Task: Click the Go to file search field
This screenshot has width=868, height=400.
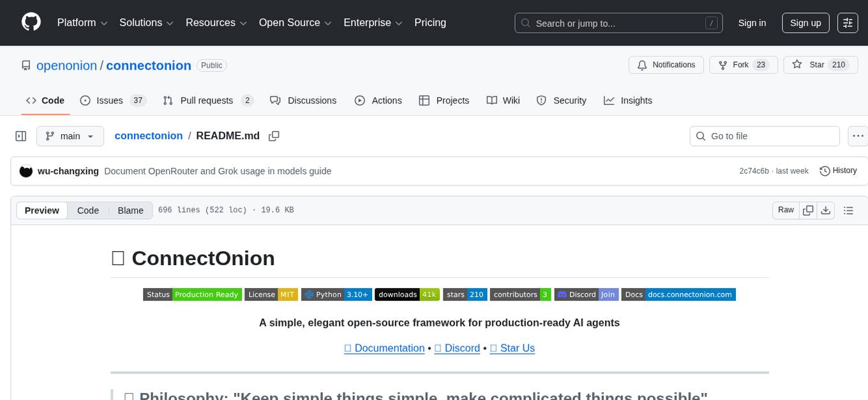Action: [764, 135]
